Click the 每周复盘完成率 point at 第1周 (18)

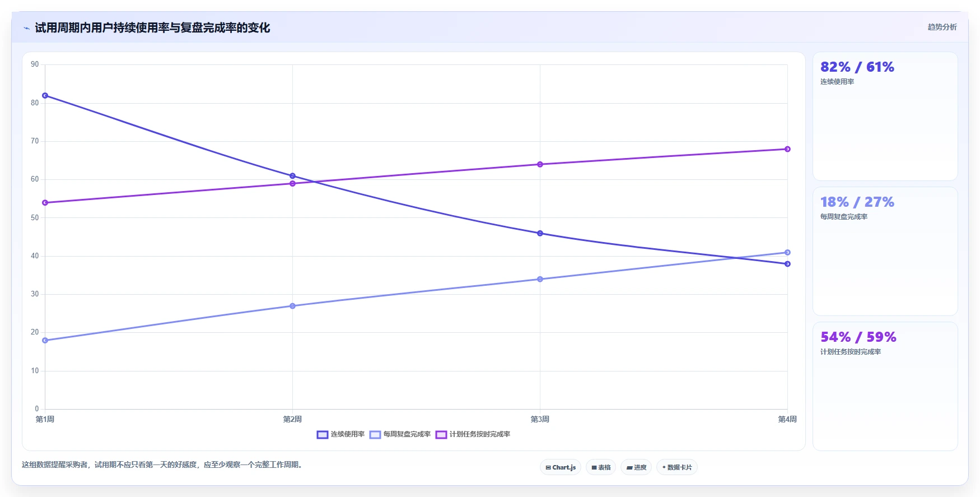45,340
